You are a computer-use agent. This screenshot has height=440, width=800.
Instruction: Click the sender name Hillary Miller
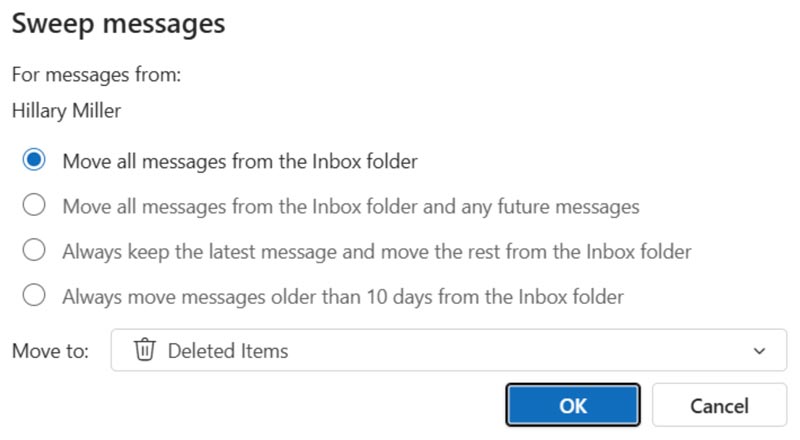coord(66,111)
